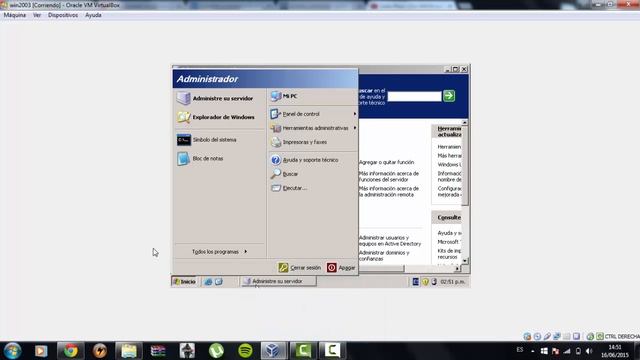Click the guest tray icon beside the clock
Image resolution: width=640 pixels, height=360 pixels.
[x=434, y=282]
